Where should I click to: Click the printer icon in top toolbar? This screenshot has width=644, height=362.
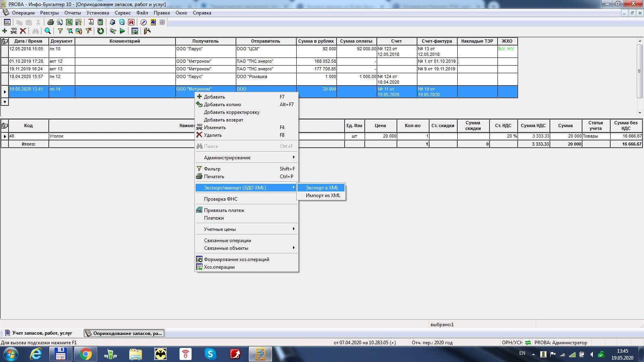[50, 23]
